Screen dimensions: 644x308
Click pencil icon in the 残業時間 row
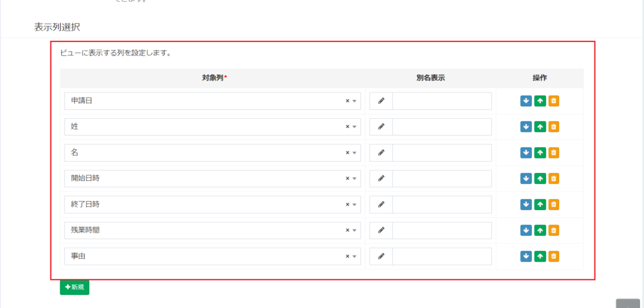381,231
